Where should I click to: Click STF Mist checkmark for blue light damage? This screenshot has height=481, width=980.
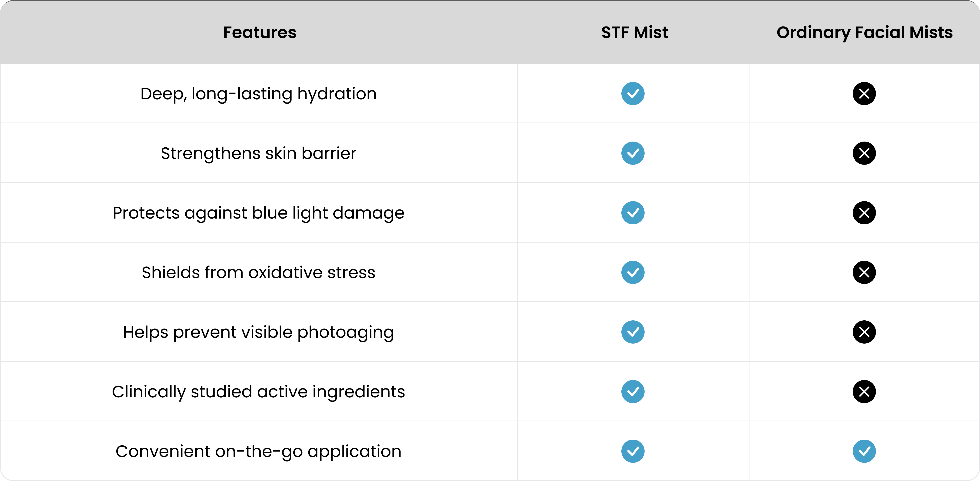coord(633,213)
